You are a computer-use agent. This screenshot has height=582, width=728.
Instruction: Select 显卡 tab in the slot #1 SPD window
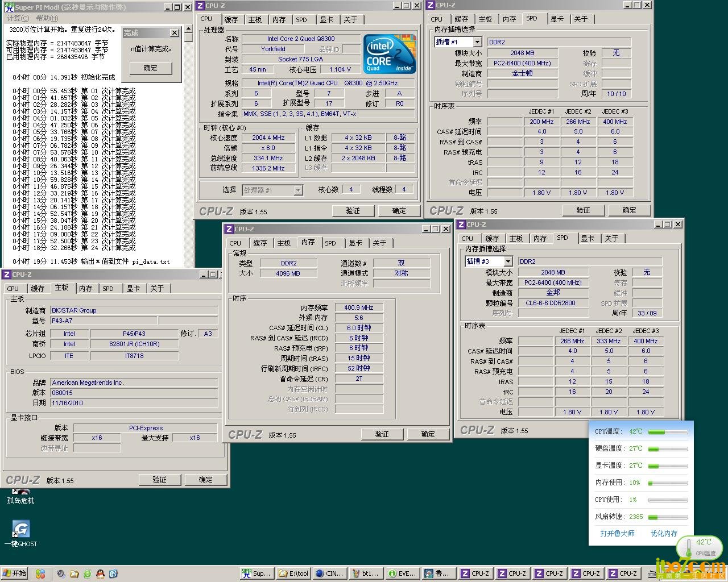[557, 19]
